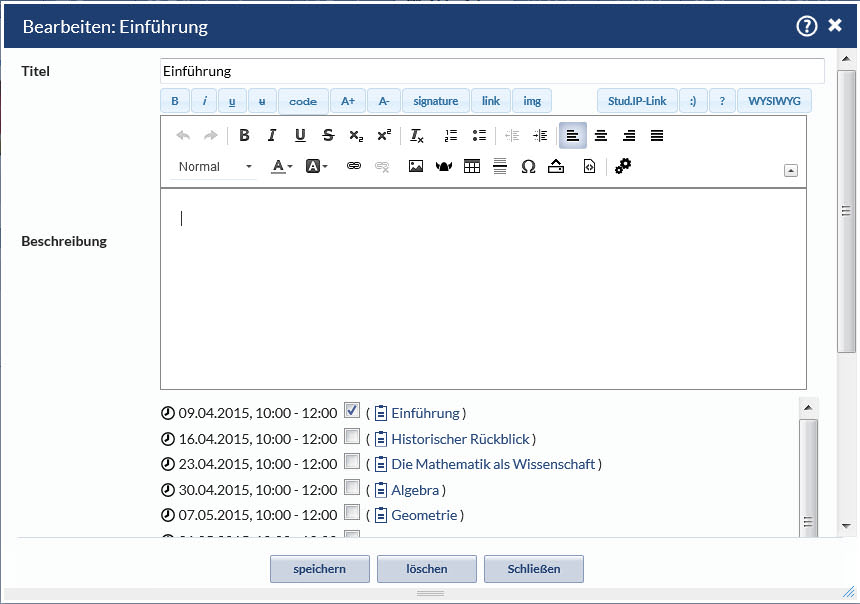Insert a special character (Omega icon)

click(x=528, y=167)
